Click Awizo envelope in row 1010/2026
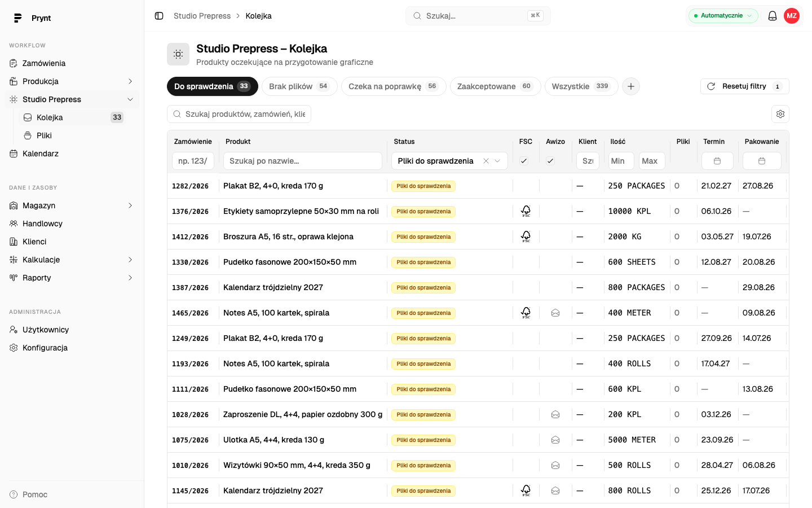Image resolution: width=812 pixels, height=508 pixels. [x=555, y=465]
